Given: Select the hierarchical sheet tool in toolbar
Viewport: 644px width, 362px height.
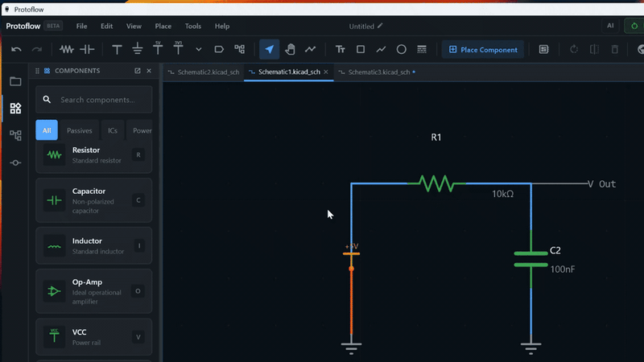Looking at the screenshot, I should click(239, 50).
